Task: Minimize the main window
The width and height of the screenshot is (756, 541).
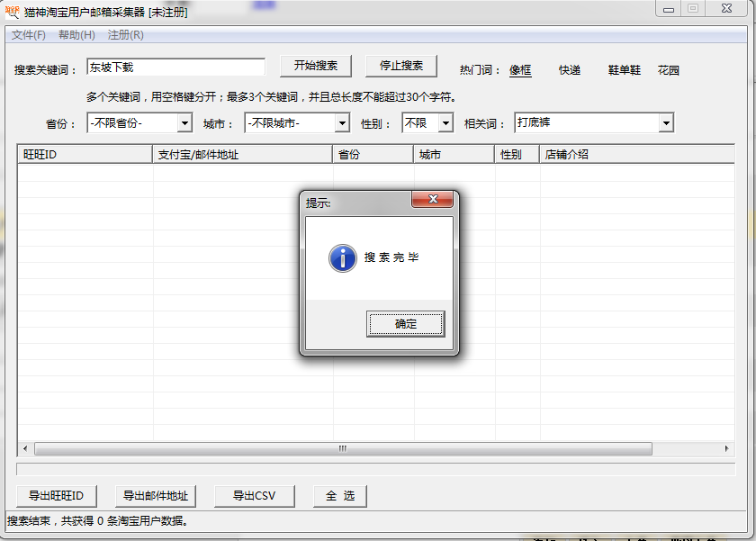Action: [x=668, y=9]
